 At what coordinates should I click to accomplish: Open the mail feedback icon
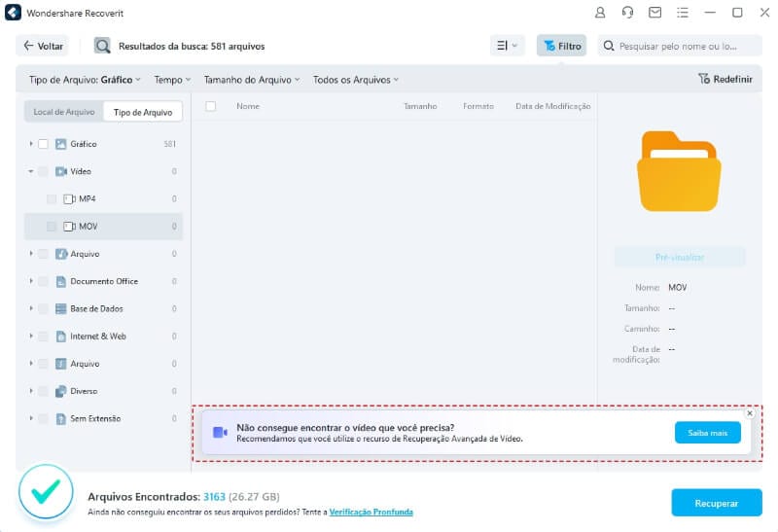tap(654, 13)
